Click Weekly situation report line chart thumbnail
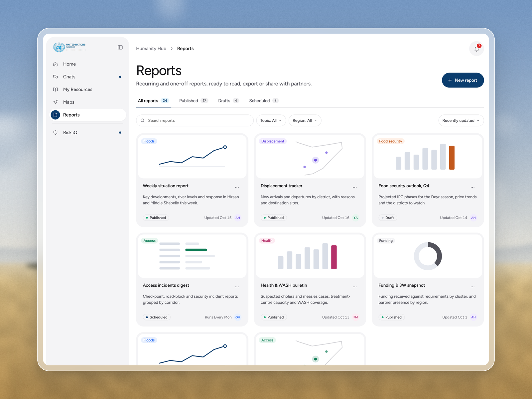Image resolution: width=532 pixels, height=399 pixels. click(192, 156)
